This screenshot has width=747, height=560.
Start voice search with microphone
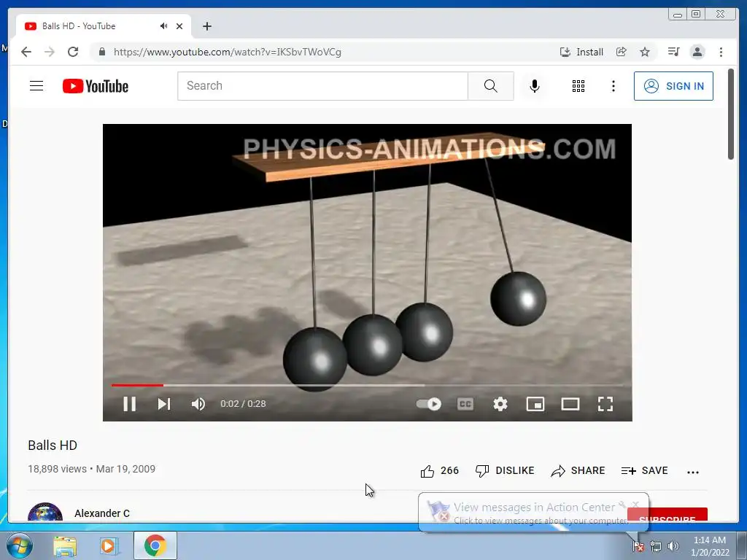(x=535, y=86)
